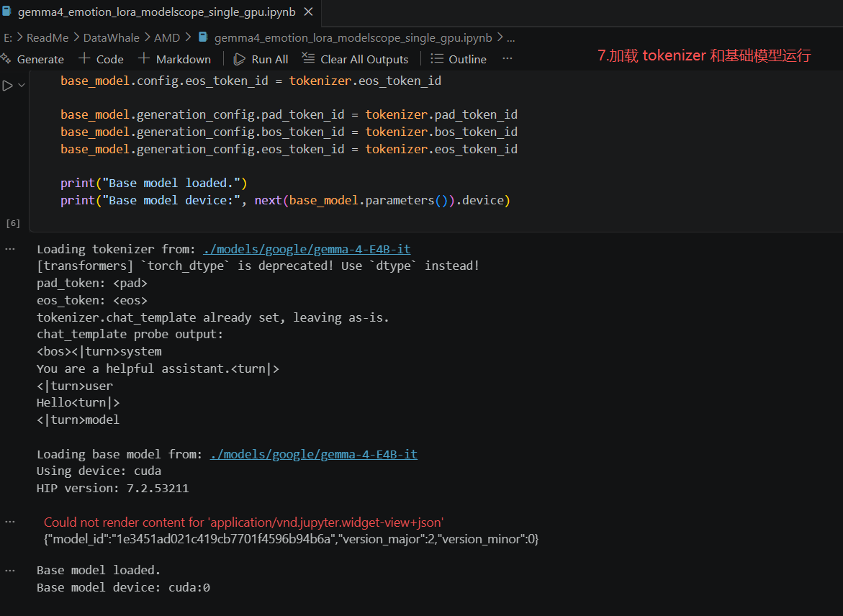Screen dimensions: 843x616
Task: Close the gemma4_emotion_lora notebook tab
Action: tap(309, 12)
